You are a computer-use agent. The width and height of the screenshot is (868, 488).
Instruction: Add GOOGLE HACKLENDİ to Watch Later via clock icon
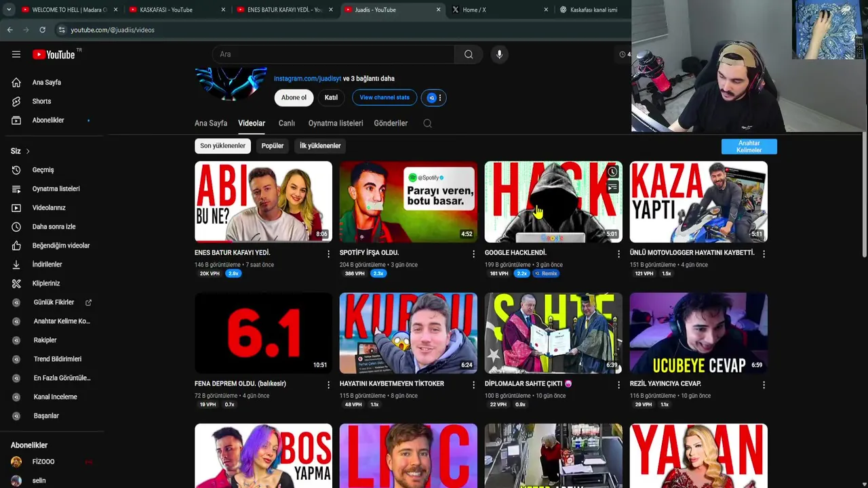(x=612, y=172)
